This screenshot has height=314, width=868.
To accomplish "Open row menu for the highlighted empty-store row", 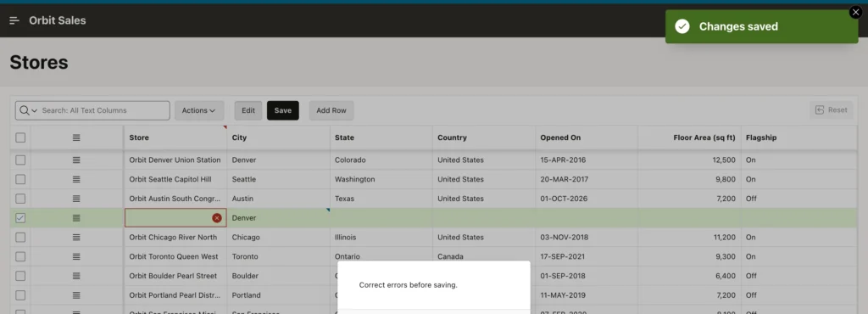I will point(76,218).
